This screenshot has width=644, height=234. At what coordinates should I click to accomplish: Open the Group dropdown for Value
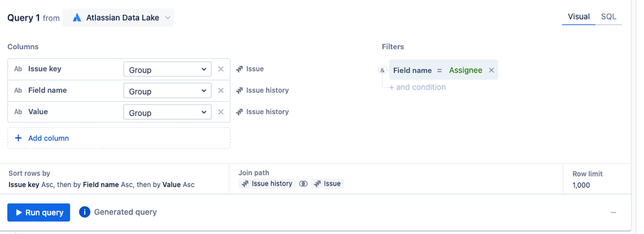pos(168,112)
